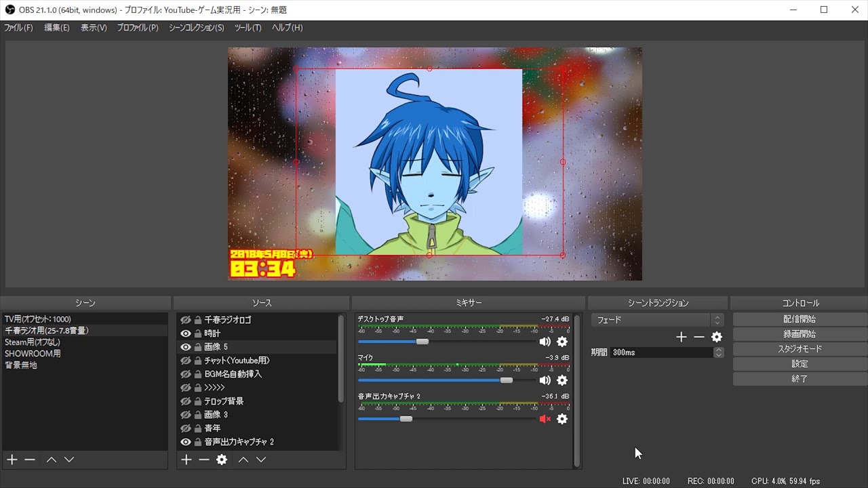
Task: Move source up in the list
Action: click(243, 460)
